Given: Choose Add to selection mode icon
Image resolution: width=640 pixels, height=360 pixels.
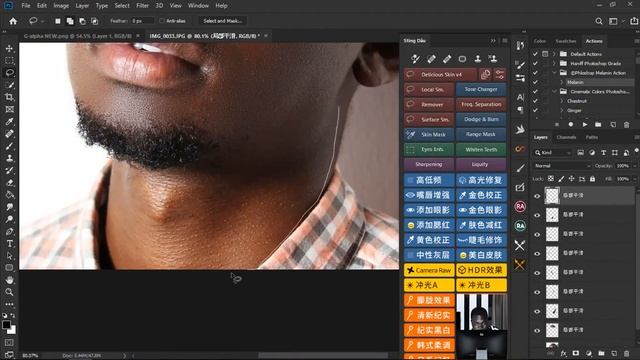Looking at the screenshot, I should tap(70, 21).
